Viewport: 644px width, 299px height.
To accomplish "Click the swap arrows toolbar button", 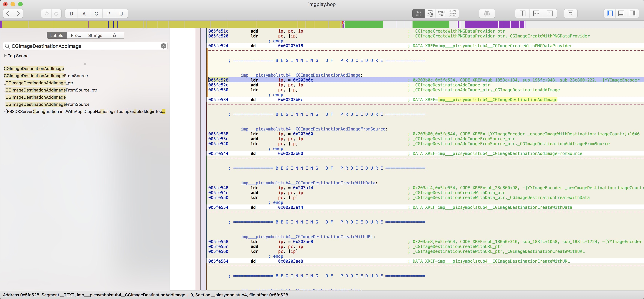I will pyautogui.click(x=570, y=14).
